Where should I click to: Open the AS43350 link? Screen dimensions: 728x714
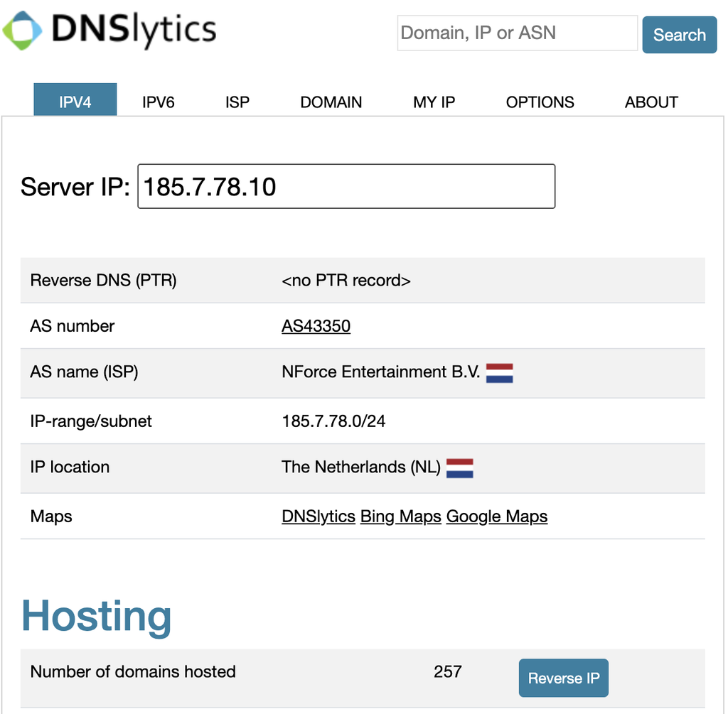coord(316,326)
